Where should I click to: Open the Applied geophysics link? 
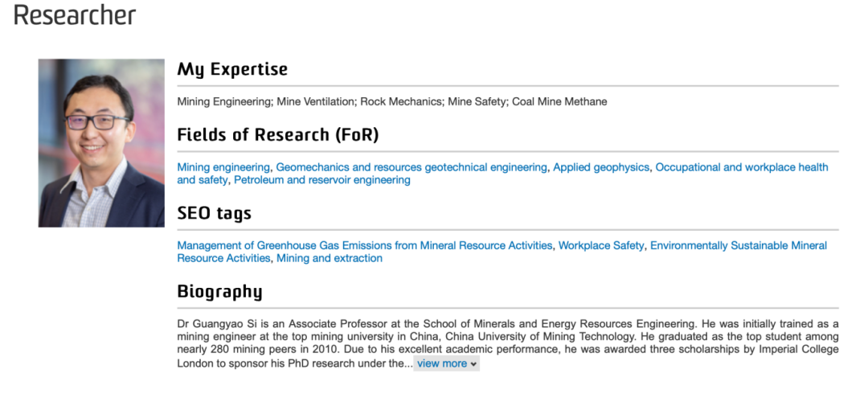pos(600,167)
